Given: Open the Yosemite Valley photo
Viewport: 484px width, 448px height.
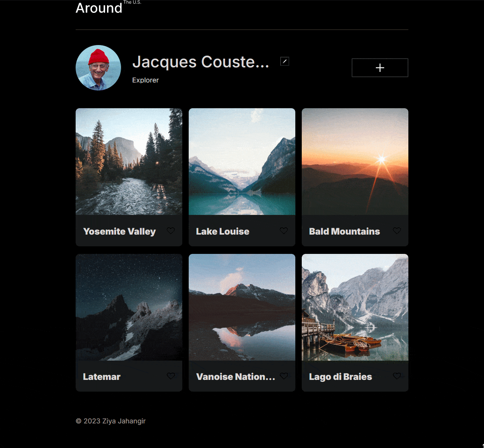Looking at the screenshot, I should (129, 162).
